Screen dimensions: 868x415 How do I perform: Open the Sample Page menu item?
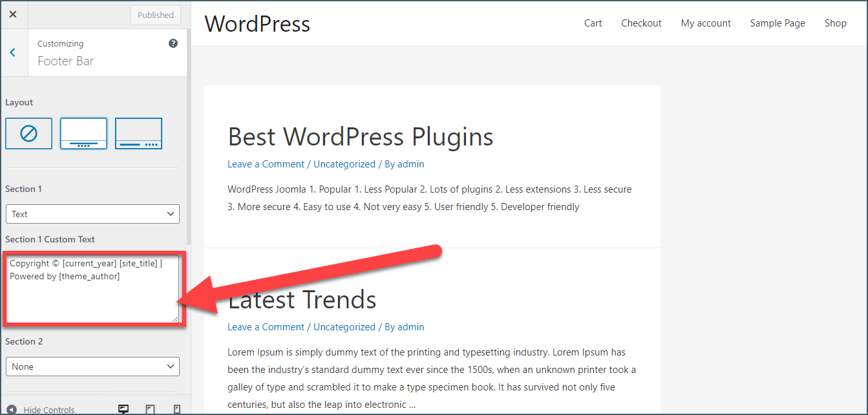[778, 23]
